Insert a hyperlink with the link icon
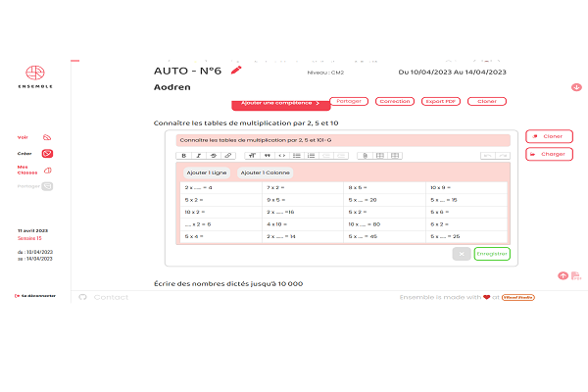Screen dimensions: 588x392 (228, 156)
